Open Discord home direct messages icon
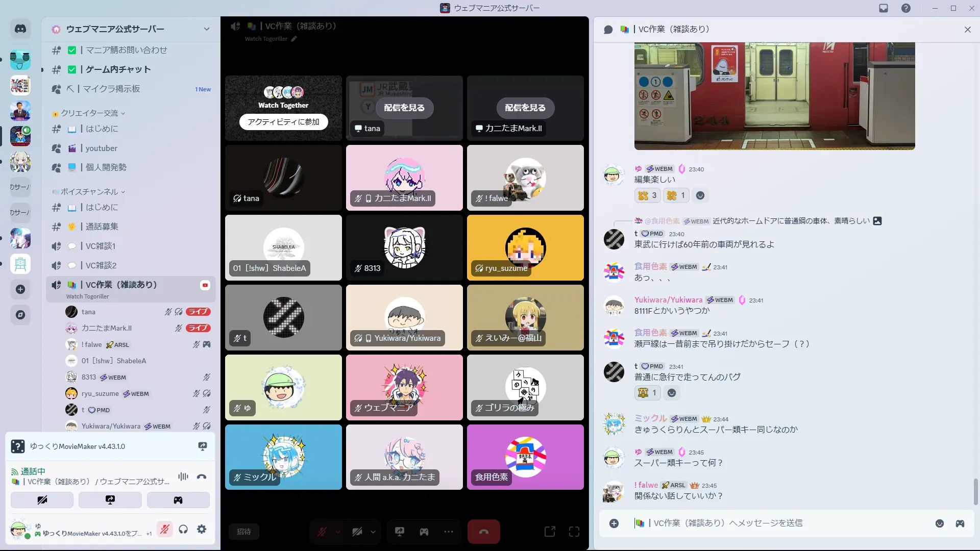This screenshot has width=980, height=551. coord(20,29)
